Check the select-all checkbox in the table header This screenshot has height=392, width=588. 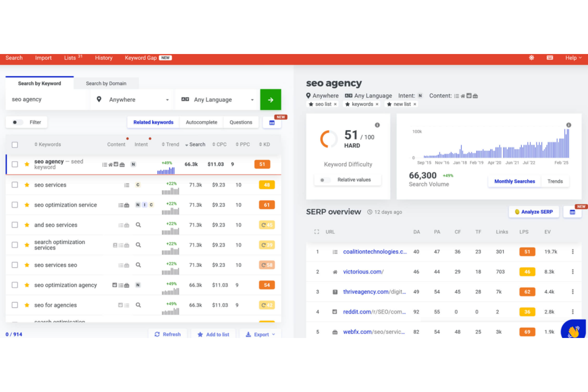pos(15,145)
